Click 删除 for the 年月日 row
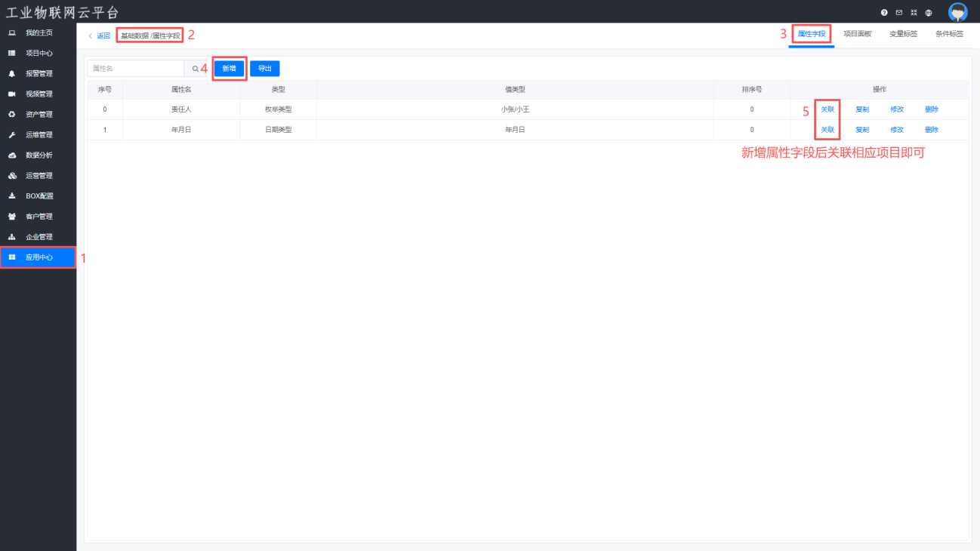Screen dimensions: 980x551 (932, 130)
